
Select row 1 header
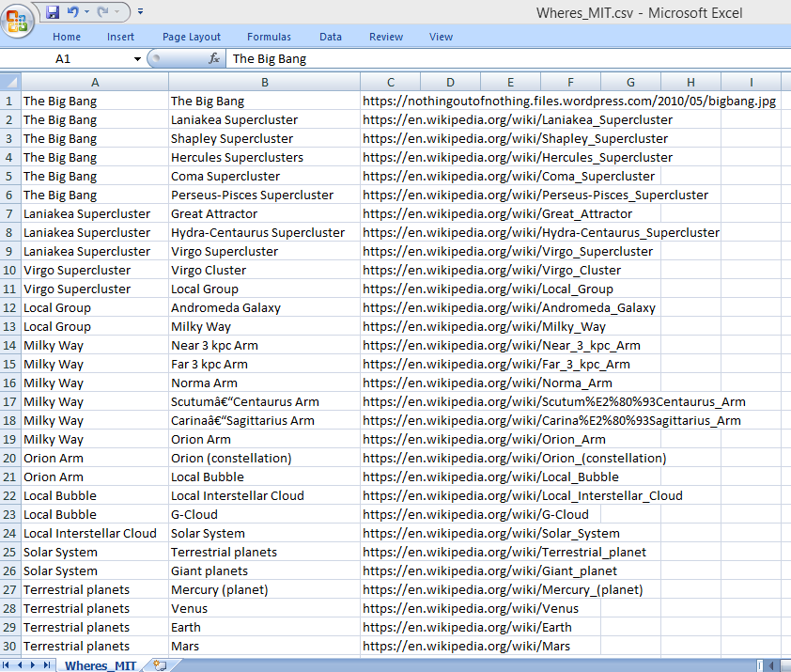(x=10, y=101)
